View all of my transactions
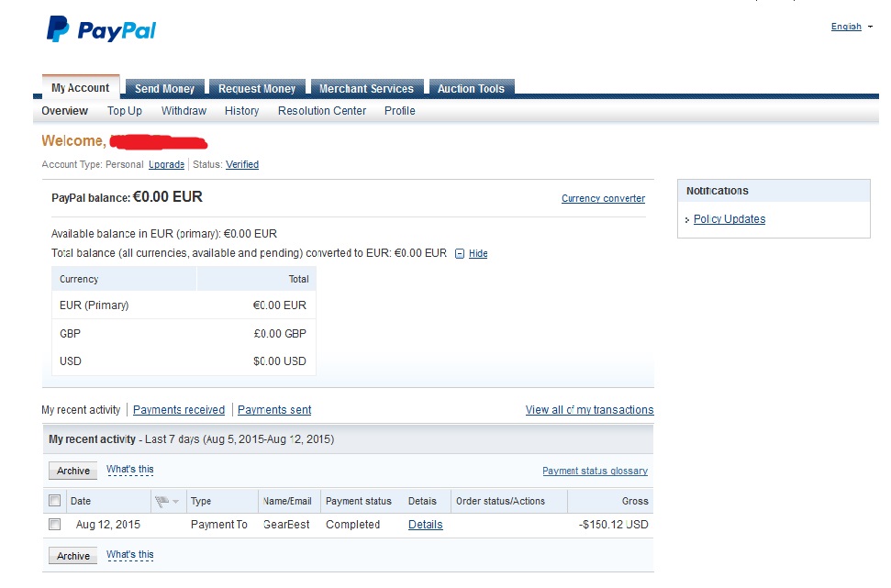Viewport: 891px width, 588px height. (x=589, y=410)
